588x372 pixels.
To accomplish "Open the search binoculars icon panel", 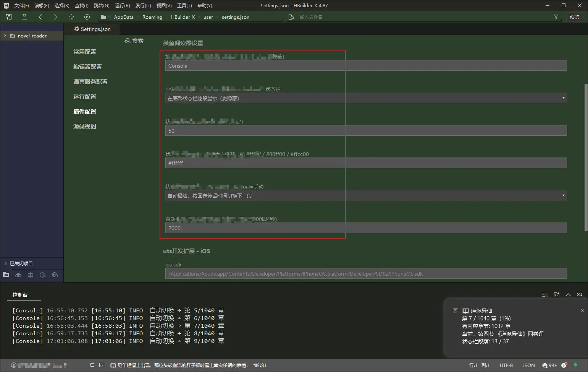I will 18,275.
